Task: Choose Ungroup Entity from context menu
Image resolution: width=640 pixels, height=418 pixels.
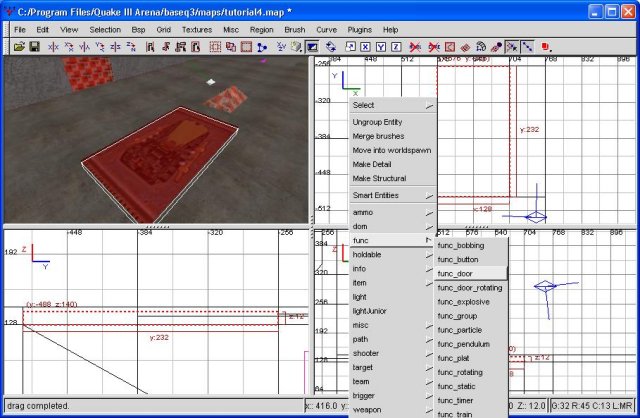Action: pos(392,122)
